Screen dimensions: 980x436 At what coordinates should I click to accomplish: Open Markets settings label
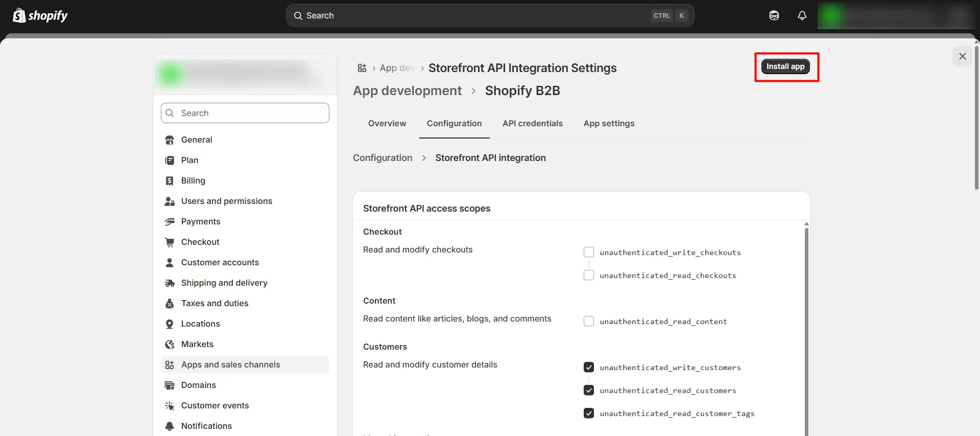[x=197, y=345]
